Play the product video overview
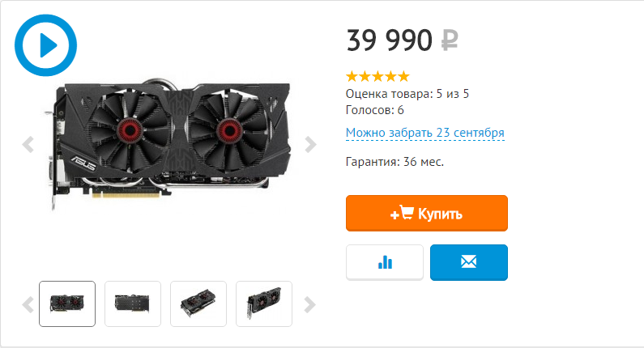The image size is (644, 348). tap(45, 45)
